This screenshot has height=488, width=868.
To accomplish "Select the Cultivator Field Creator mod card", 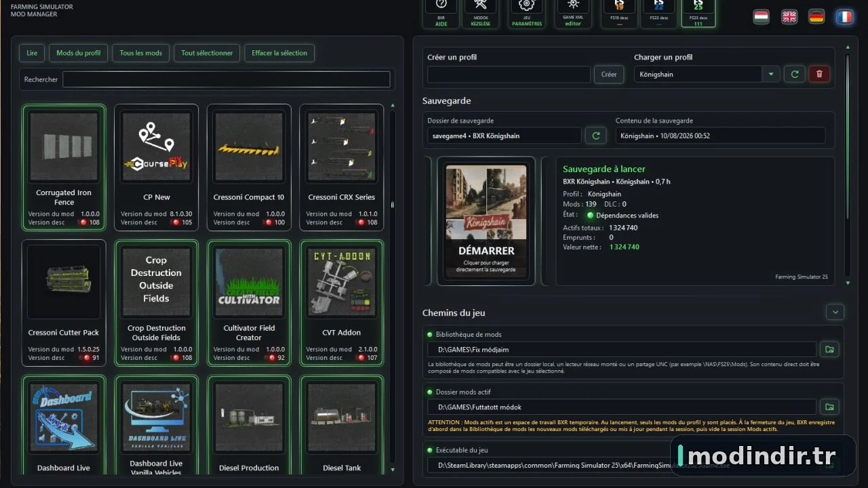I will pos(249,303).
